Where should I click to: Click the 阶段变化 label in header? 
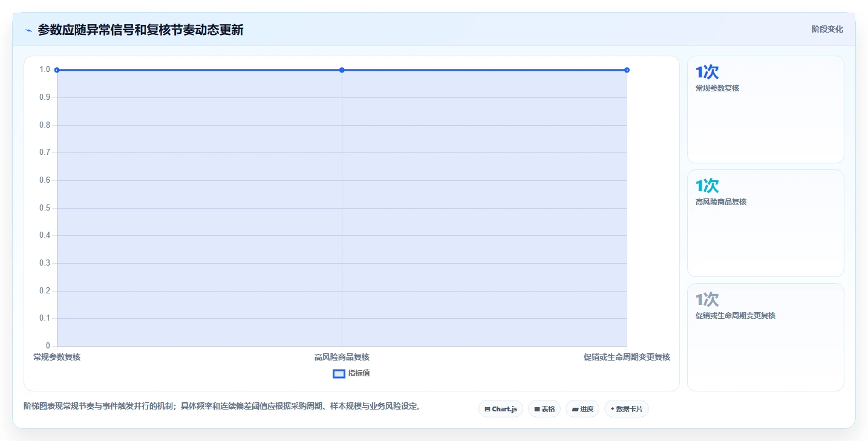(827, 29)
